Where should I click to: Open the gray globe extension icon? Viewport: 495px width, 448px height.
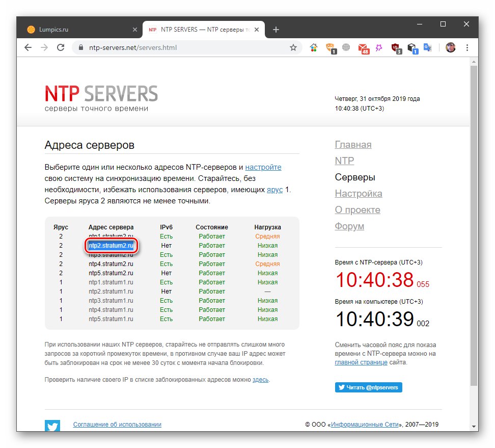pyautogui.click(x=346, y=48)
